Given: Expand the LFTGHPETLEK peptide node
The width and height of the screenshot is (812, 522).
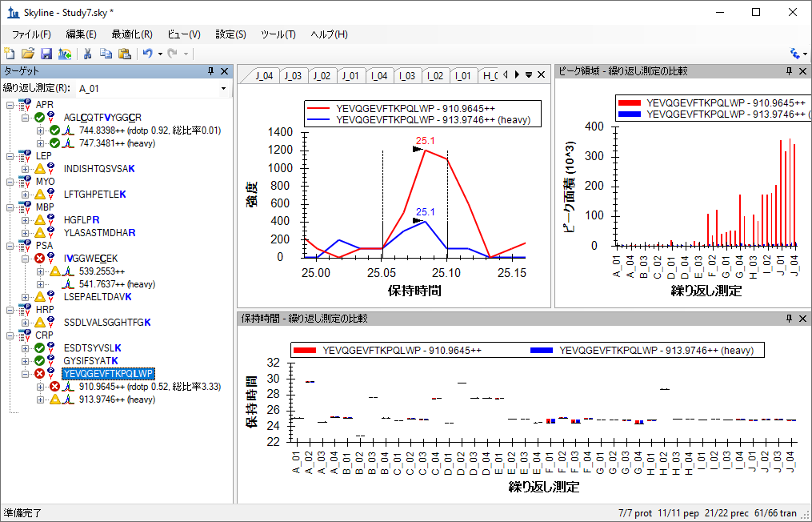Looking at the screenshot, I should [25, 195].
